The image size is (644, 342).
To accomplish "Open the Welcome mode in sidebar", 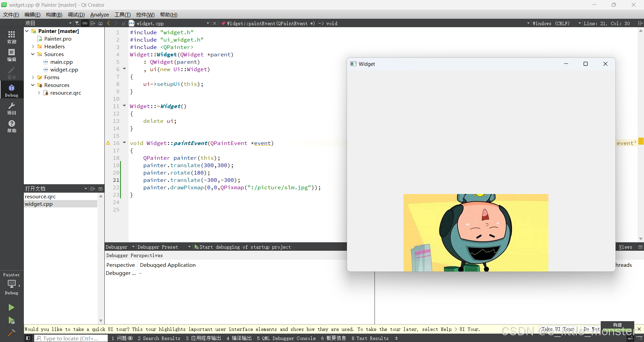I will click(x=12, y=37).
